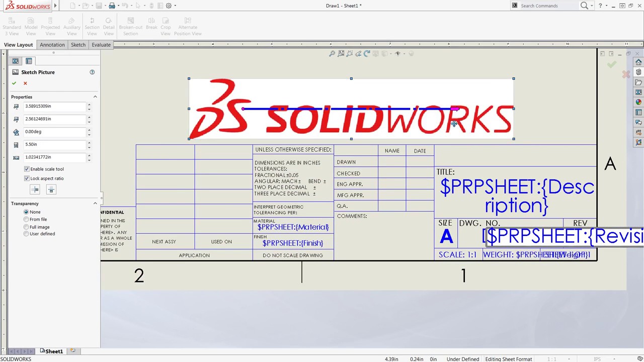644x362 pixels.
Task: Collapse the Properties section
Action: click(95, 97)
